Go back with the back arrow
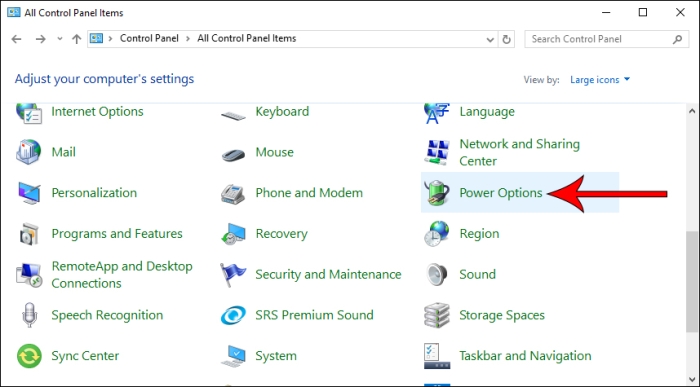The width and height of the screenshot is (700, 387). (17, 39)
